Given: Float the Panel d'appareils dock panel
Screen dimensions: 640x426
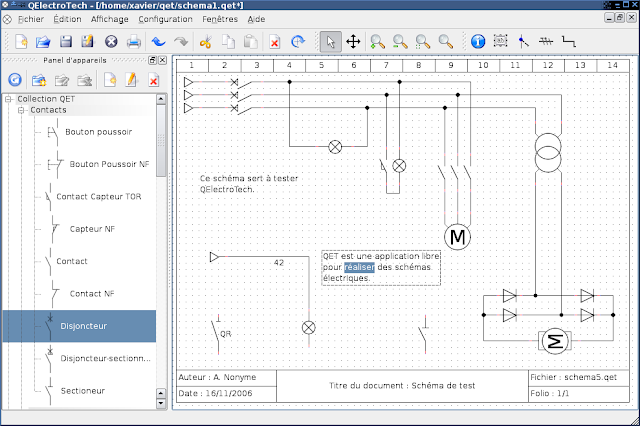Looking at the screenshot, I should tap(152, 60).
